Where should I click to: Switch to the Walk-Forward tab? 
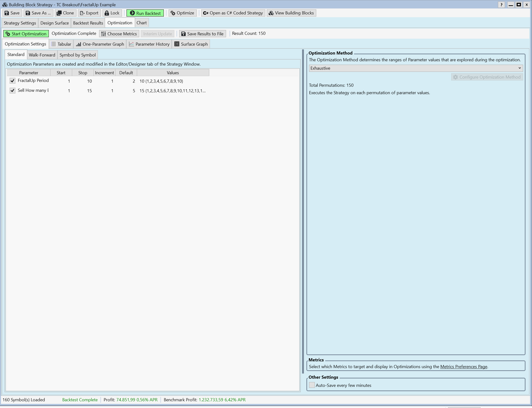pyautogui.click(x=42, y=55)
